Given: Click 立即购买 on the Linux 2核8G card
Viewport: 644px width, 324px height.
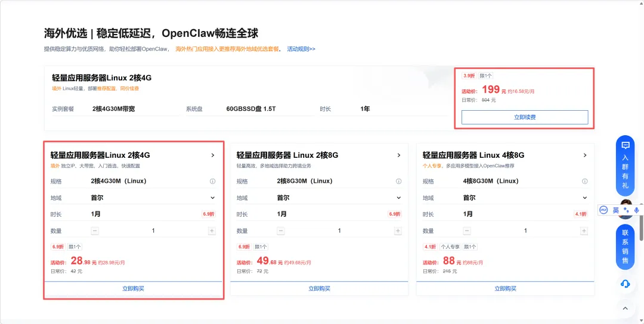Looking at the screenshot, I should coord(319,288).
